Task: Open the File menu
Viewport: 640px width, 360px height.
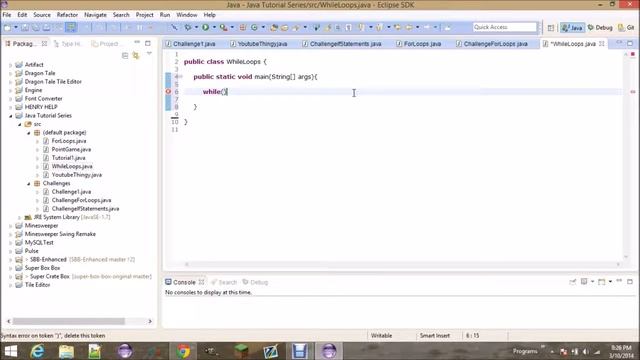Action: tap(7, 15)
